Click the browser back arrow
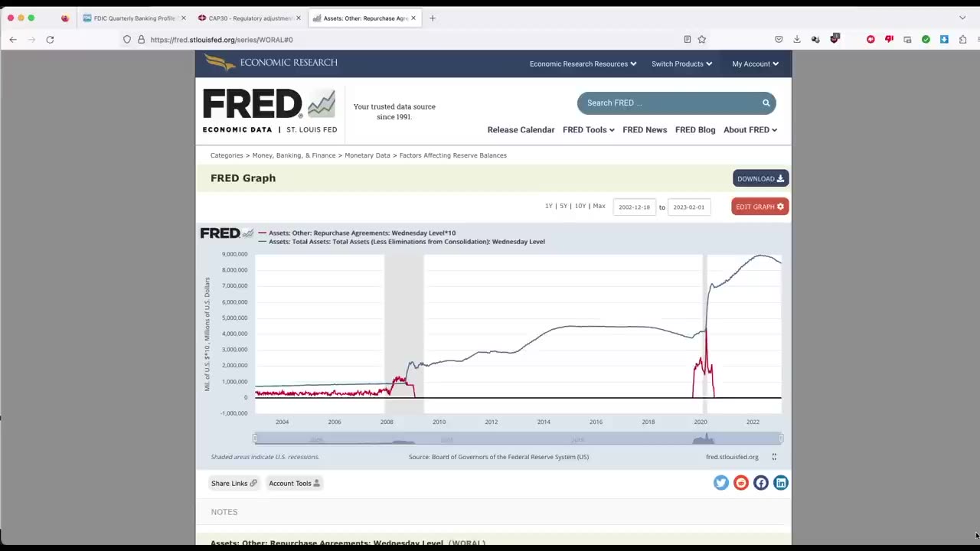This screenshot has width=980, height=551. [x=13, y=39]
